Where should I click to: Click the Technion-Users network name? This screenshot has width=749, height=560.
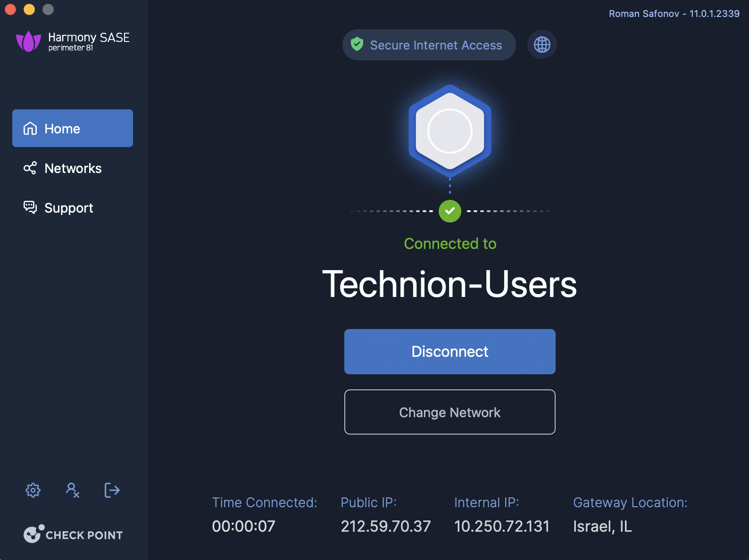pyautogui.click(x=449, y=284)
